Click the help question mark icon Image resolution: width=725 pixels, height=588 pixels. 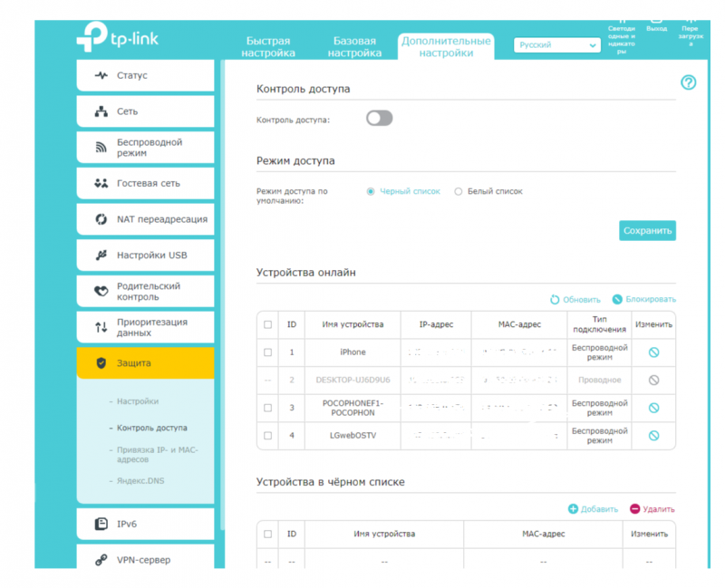coord(688,83)
